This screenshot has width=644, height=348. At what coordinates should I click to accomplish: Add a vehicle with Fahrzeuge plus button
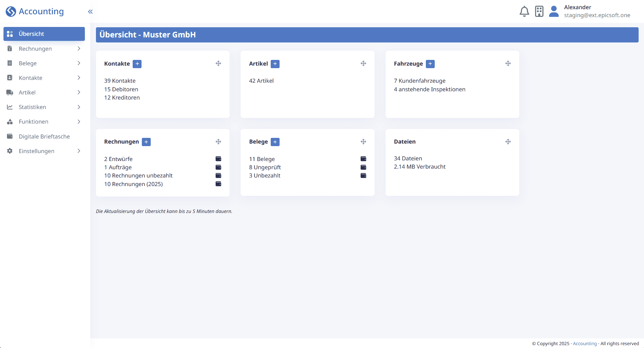click(x=430, y=64)
